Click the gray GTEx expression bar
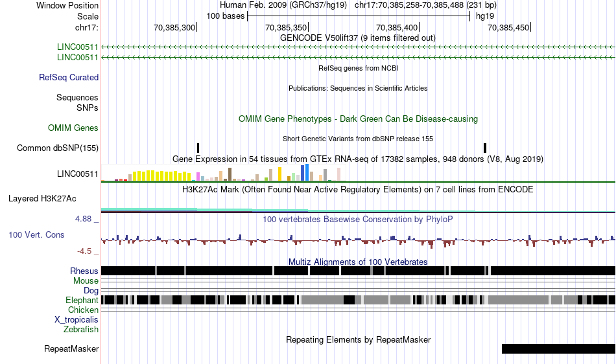Image resolution: width=616 pixels, height=364 pixels. 326,175
